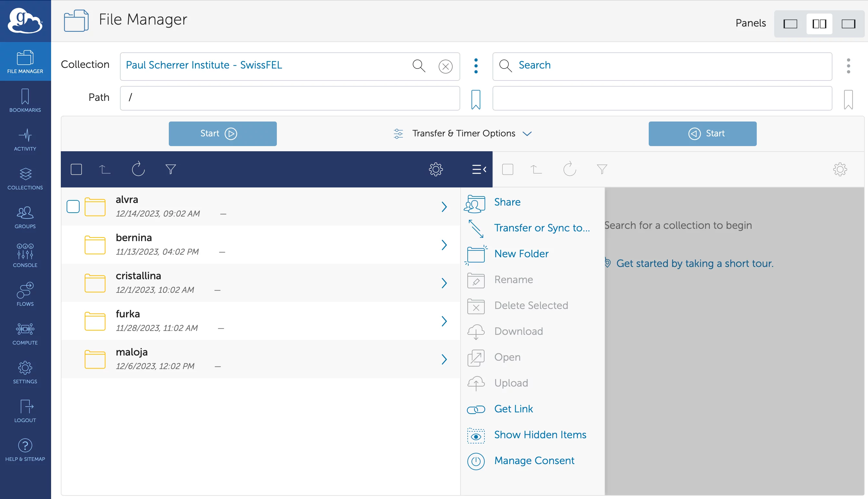868x499 pixels.
Task: Open the three-dot collection menu
Action: point(476,66)
